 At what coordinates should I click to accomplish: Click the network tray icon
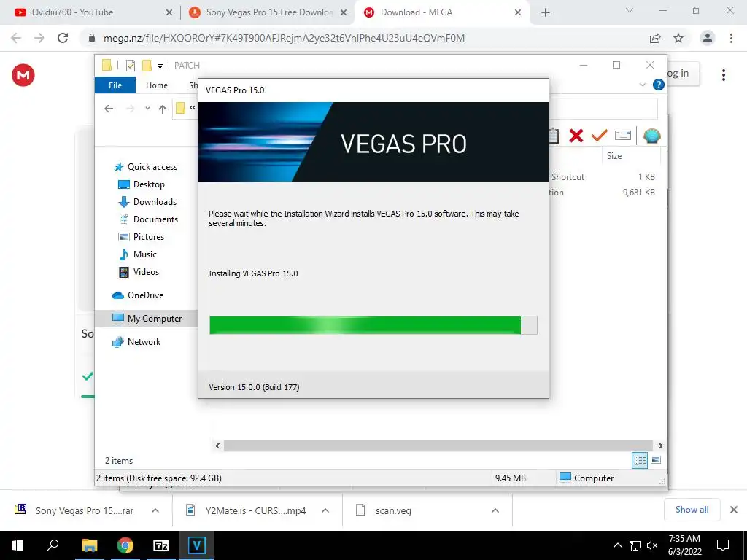point(635,545)
